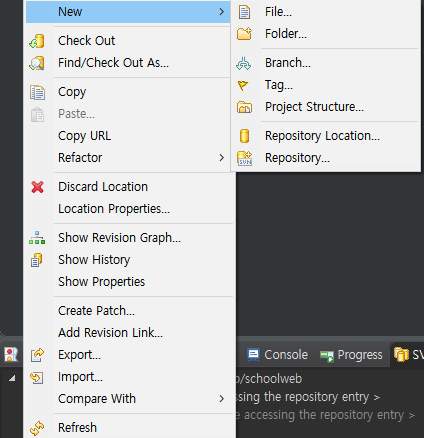The width and height of the screenshot is (424, 438).
Task: Choose Find/Check Out As...
Action: tap(128, 63)
